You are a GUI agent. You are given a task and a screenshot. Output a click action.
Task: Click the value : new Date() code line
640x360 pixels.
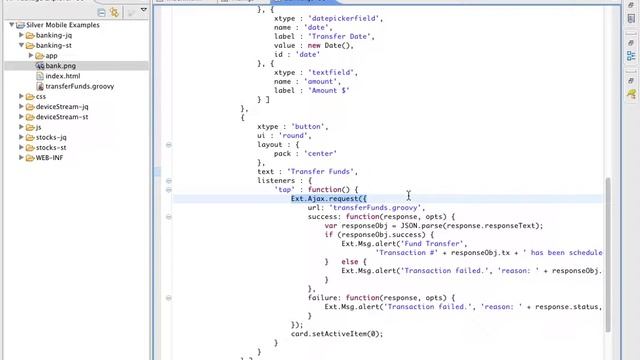tap(314, 46)
